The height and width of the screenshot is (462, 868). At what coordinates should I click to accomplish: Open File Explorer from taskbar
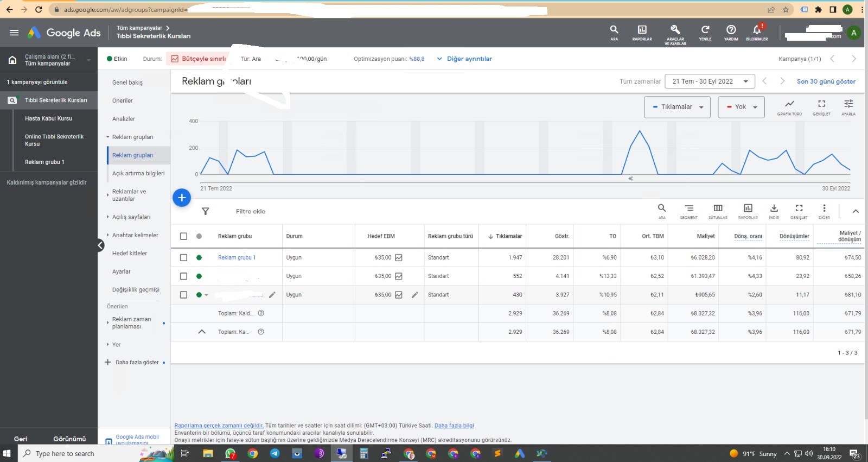pos(208,453)
